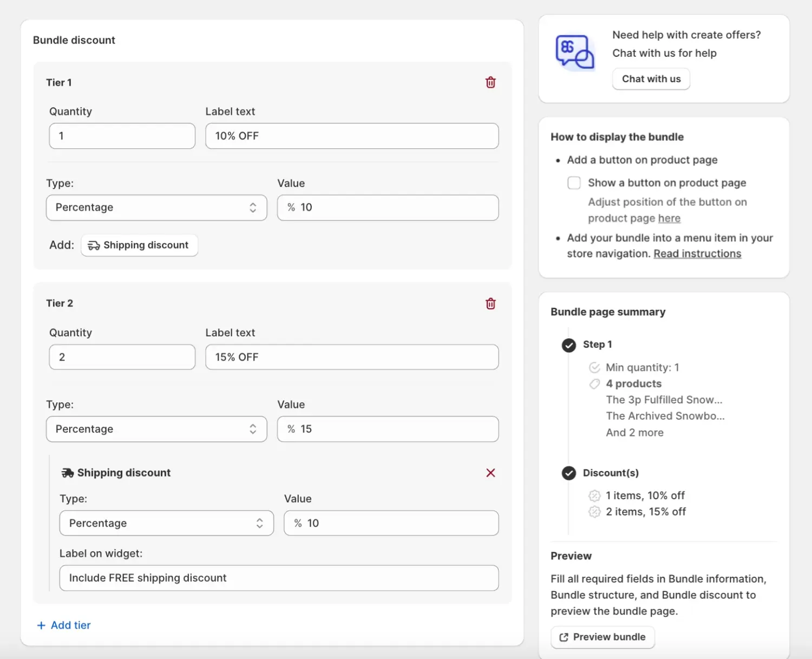
Task: Add Shipping discount to Tier 1
Action: pos(139,245)
